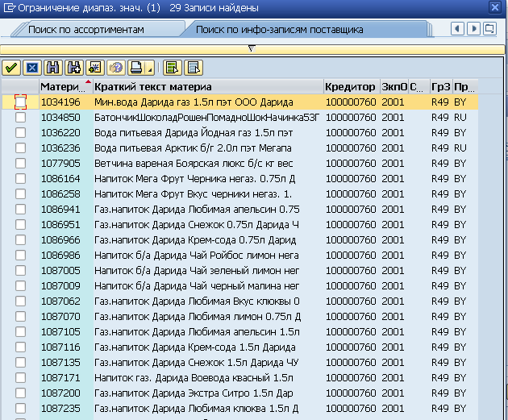Click ГрЗ column header

click(x=440, y=86)
